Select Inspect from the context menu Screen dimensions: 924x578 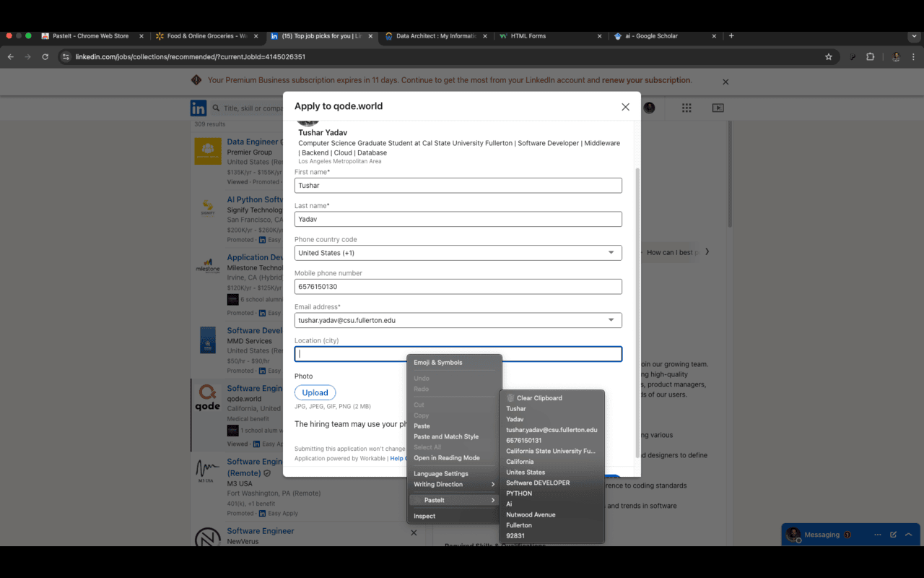click(x=424, y=516)
